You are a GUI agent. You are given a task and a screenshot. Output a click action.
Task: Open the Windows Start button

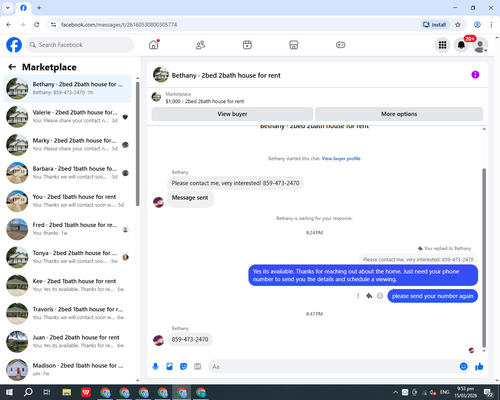click(x=9, y=392)
